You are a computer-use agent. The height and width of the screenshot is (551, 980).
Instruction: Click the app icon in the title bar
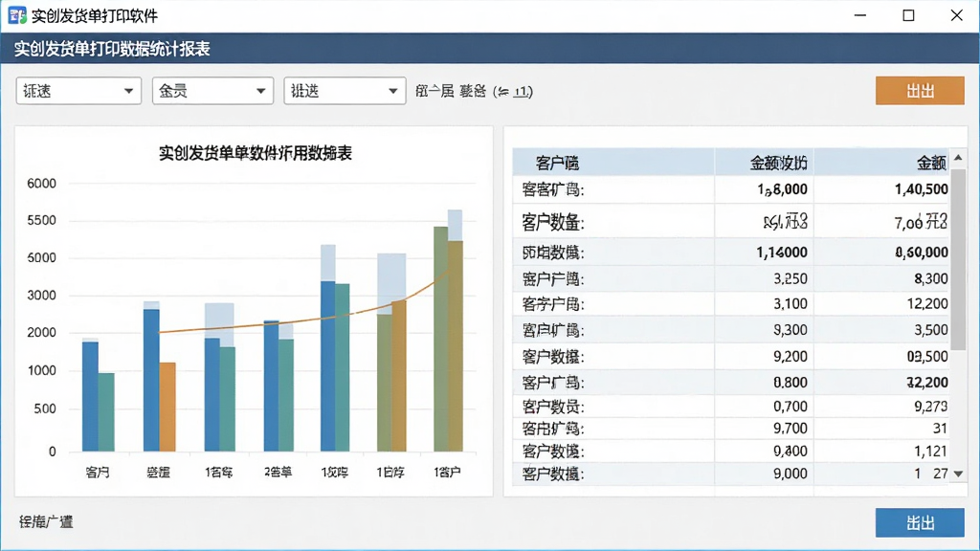[17, 15]
